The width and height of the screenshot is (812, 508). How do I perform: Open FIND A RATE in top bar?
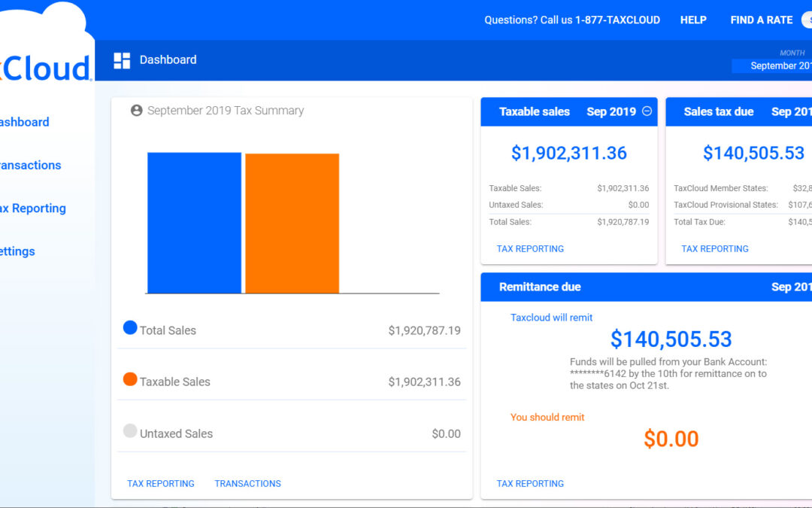(x=761, y=20)
